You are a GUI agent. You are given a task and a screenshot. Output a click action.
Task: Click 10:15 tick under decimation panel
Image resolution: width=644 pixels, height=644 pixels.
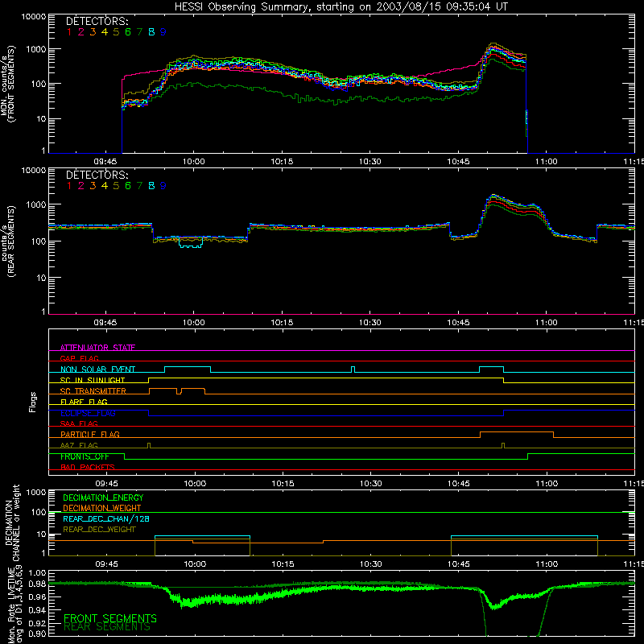(x=283, y=564)
